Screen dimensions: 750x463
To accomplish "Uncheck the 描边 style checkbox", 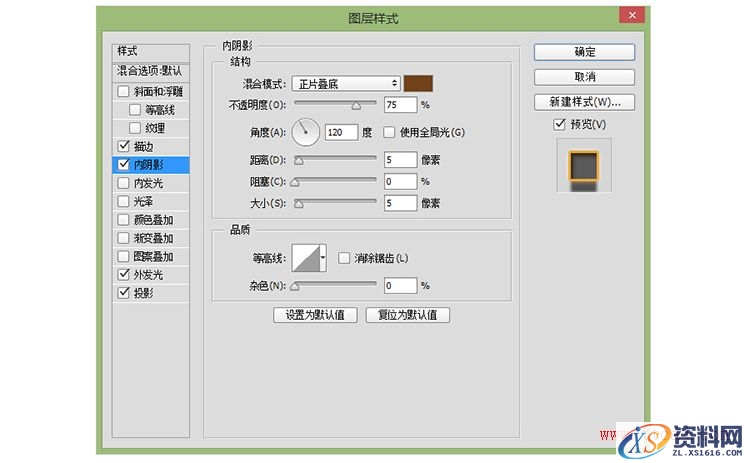I will click(123, 146).
